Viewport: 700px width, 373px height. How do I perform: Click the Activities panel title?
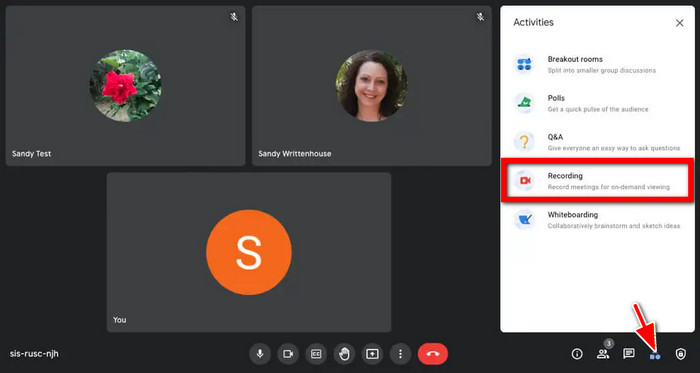[533, 22]
